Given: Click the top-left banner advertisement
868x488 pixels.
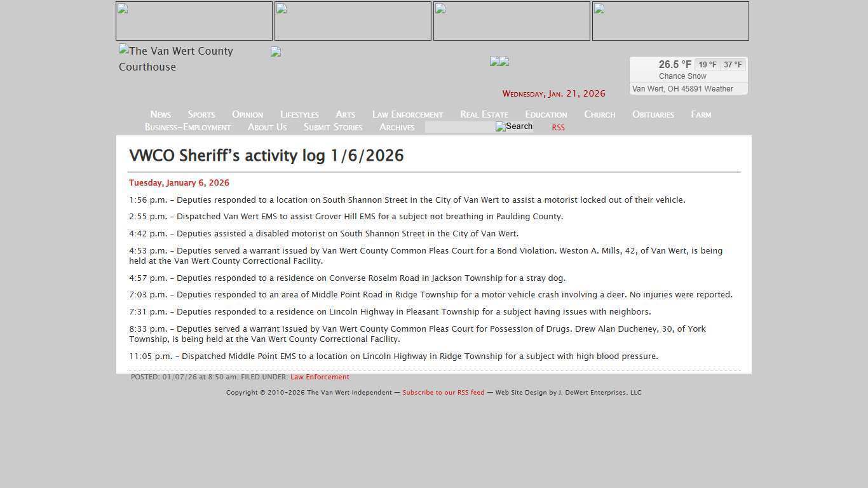Looking at the screenshot, I should (194, 20).
